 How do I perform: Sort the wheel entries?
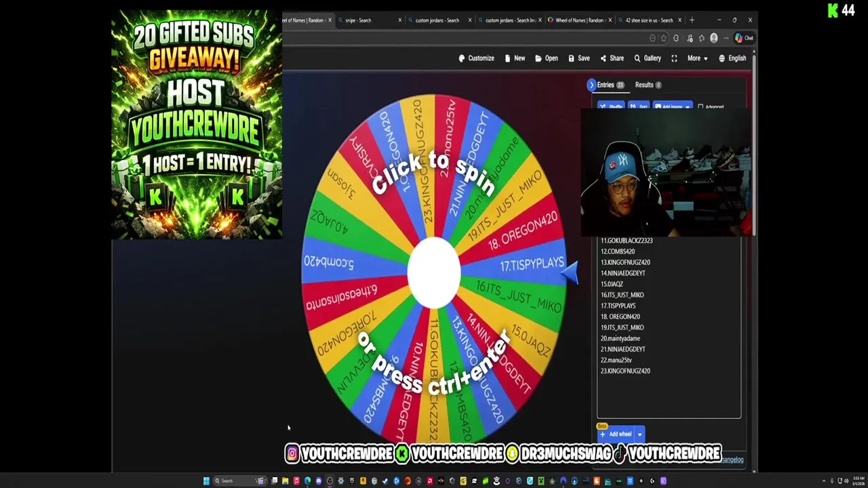[x=639, y=106]
